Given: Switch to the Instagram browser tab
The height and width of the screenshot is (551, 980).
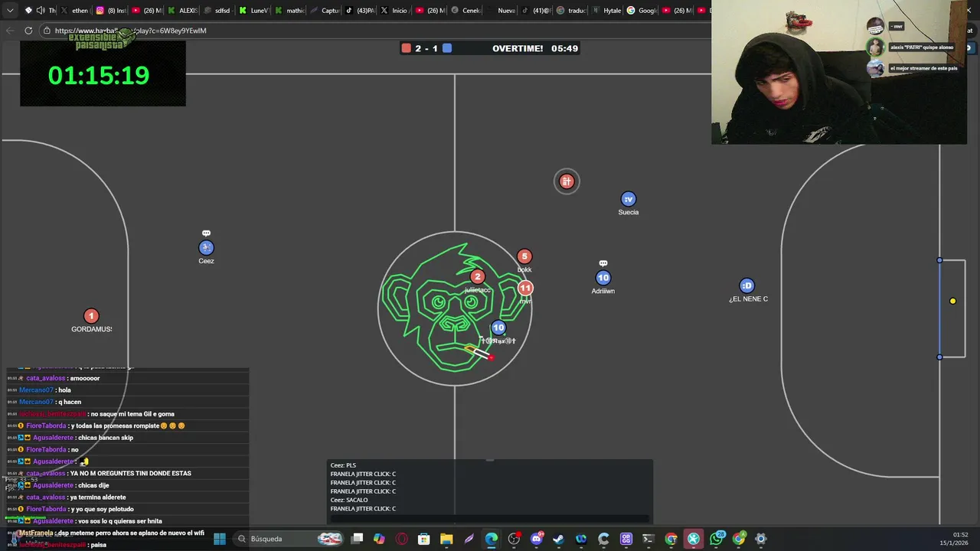Looking at the screenshot, I should point(111,11).
